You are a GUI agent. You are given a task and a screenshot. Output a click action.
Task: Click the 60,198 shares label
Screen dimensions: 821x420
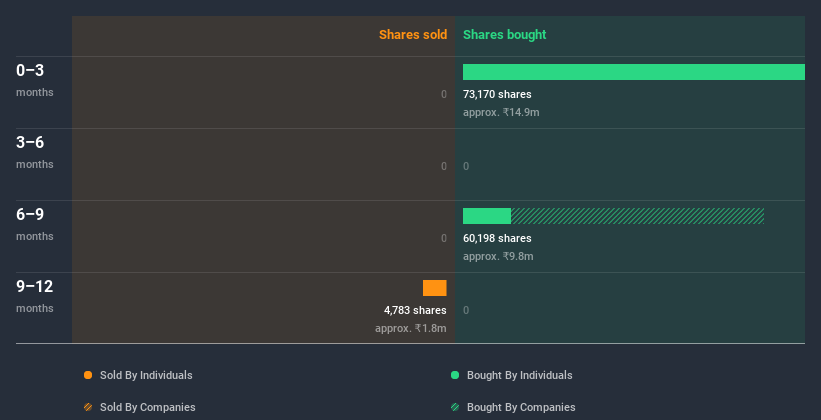(497, 238)
